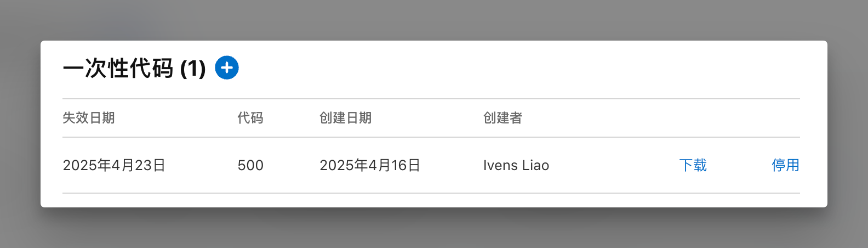Screen dimensions: 868x248
Task: Click the gray backdrop right of card
Action: (848, 124)
